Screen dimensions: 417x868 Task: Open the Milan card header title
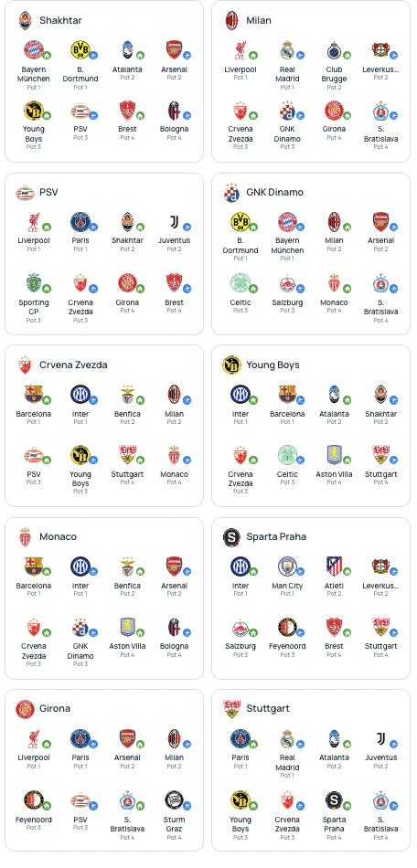pos(259,20)
